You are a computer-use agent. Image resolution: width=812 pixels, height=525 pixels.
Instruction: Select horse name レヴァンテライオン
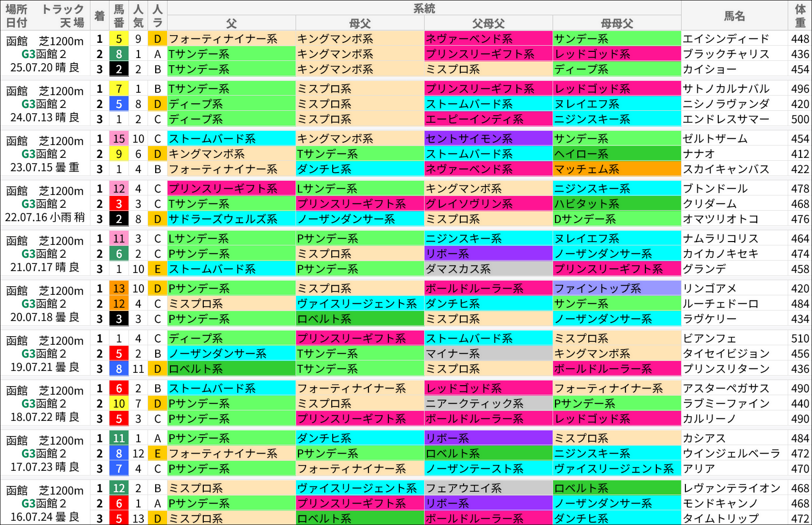(731, 488)
